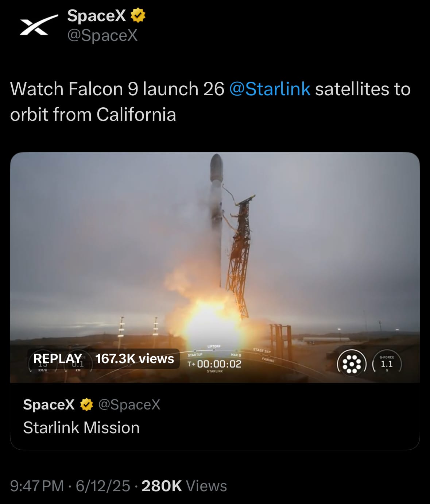Select the STAGE SEP timeline marker
The image size is (430, 504).
[x=262, y=351]
